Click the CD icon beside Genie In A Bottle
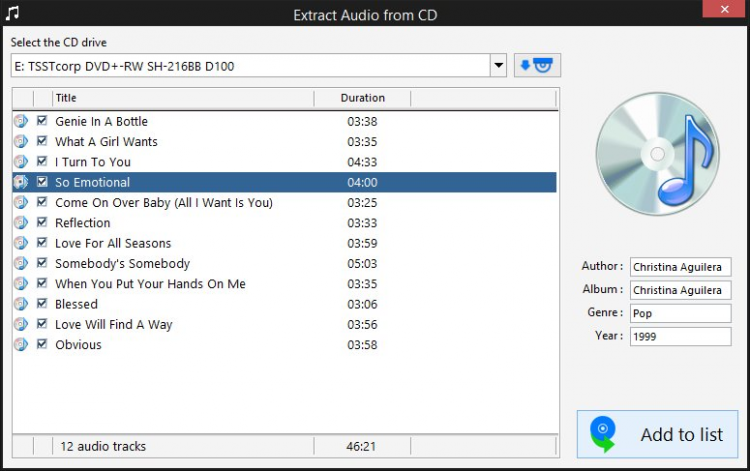 21,121
